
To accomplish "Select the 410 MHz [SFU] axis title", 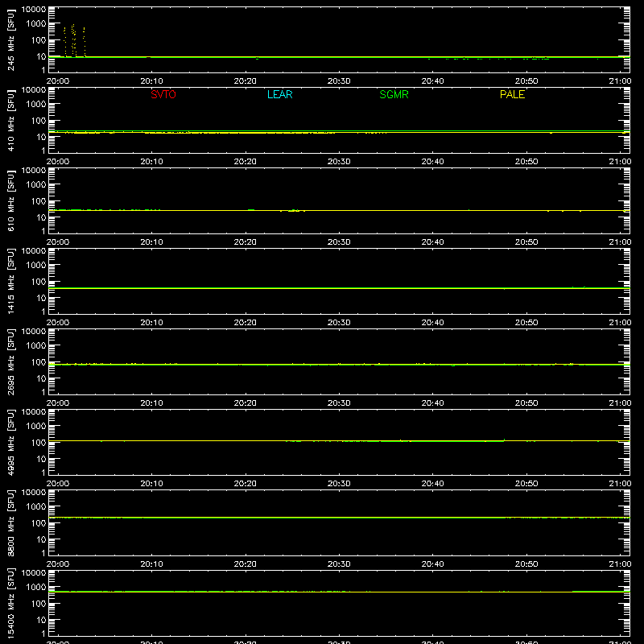I will (10, 120).
